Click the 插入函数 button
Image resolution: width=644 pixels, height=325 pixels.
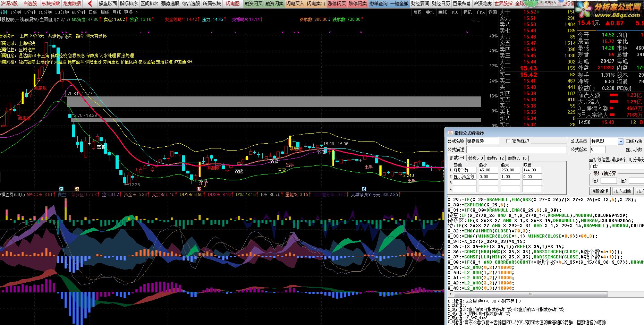pos(622,191)
